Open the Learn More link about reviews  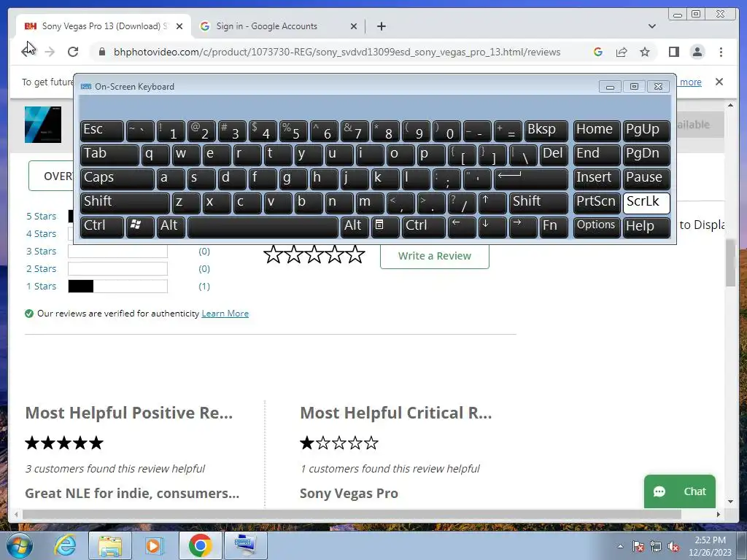225,314
